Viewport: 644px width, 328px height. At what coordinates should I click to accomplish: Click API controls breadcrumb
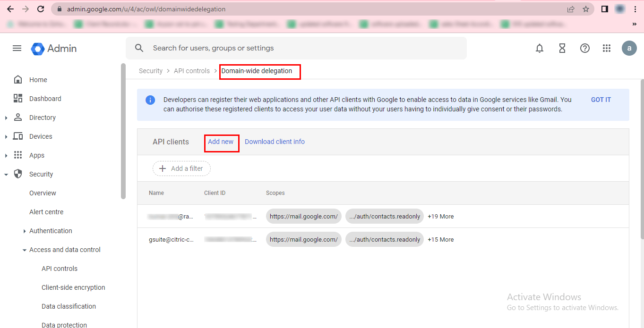tap(192, 71)
